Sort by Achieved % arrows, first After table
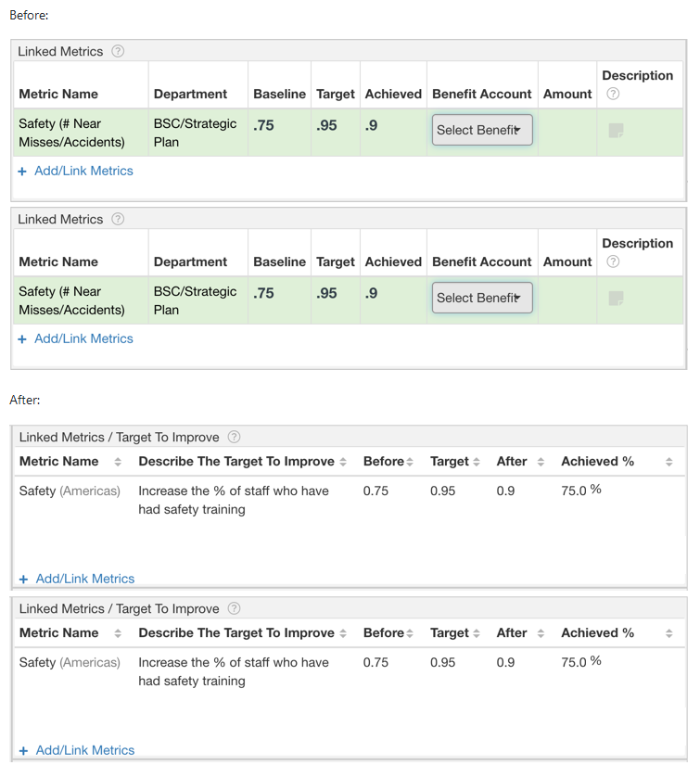 [668, 462]
